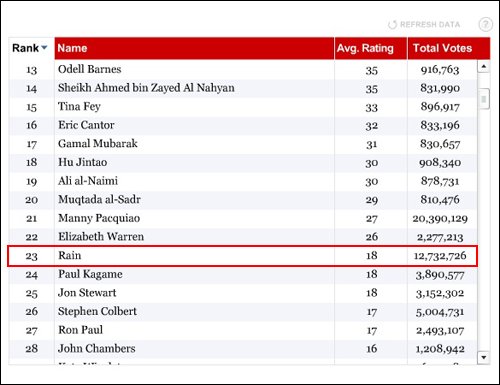Click the scrollbar up arrow
Screen dimensions: 500x385
(x=483, y=66)
